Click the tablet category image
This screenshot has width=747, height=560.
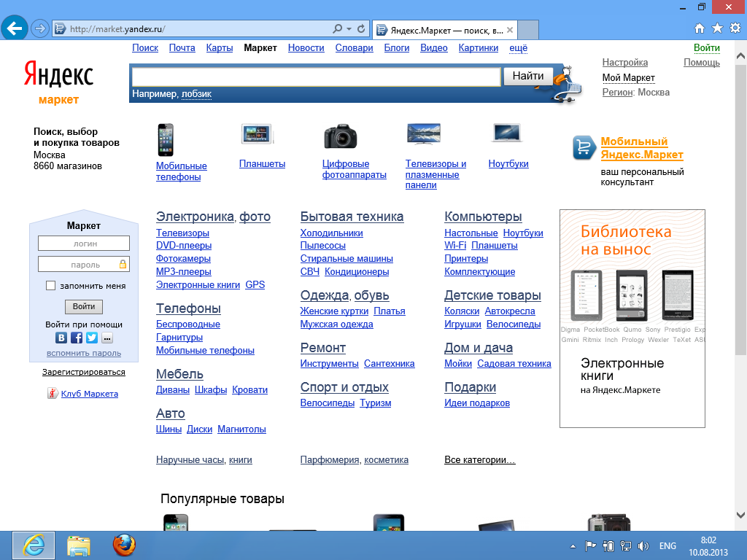tap(258, 134)
